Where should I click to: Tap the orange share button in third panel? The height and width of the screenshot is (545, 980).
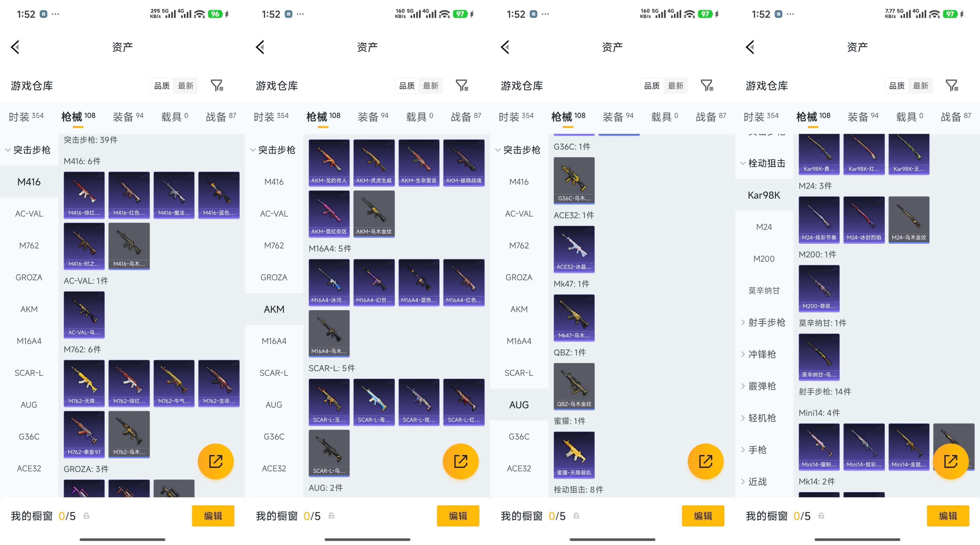(x=705, y=461)
